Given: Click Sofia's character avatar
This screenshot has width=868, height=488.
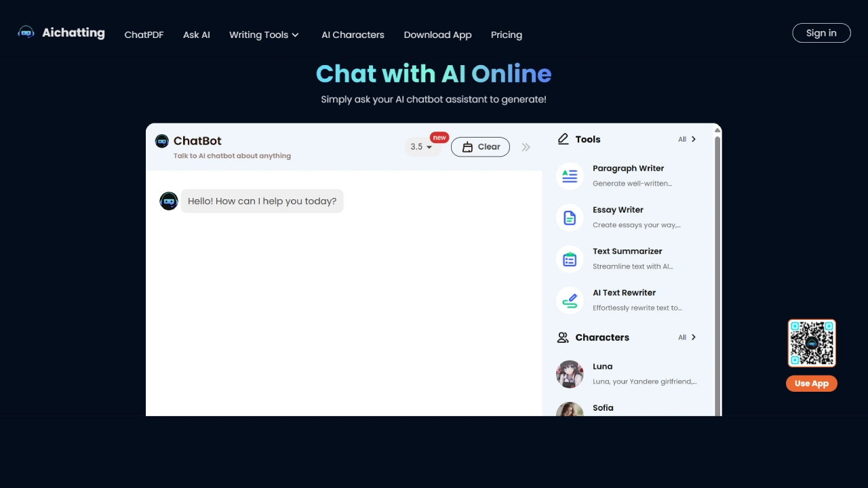Looking at the screenshot, I should point(570,410).
